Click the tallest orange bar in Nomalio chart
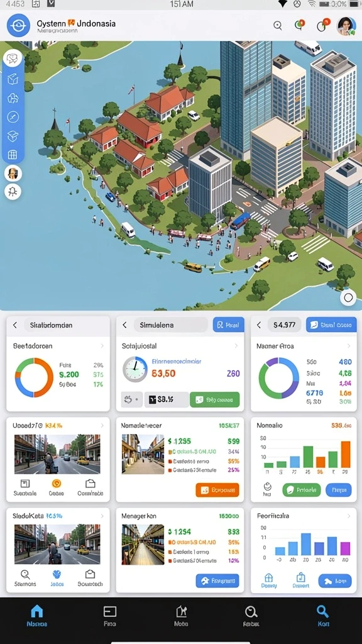The height and width of the screenshot is (644, 362). coord(346,454)
